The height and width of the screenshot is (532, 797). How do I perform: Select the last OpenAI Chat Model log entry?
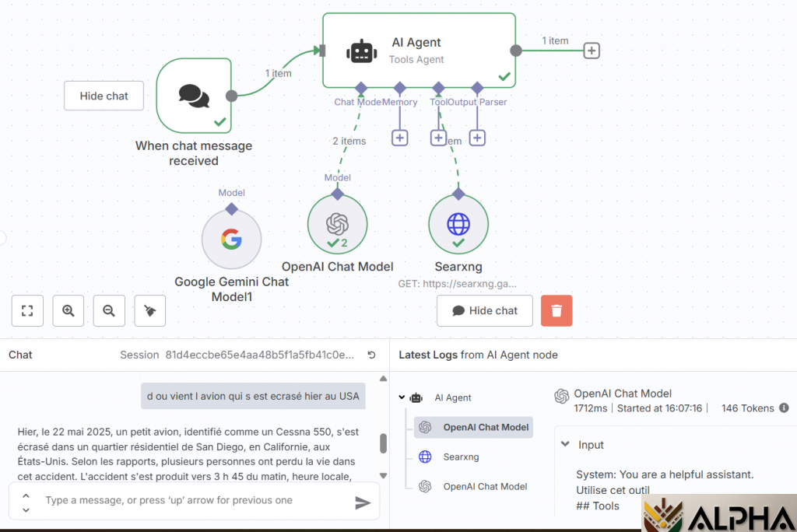point(484,487)
